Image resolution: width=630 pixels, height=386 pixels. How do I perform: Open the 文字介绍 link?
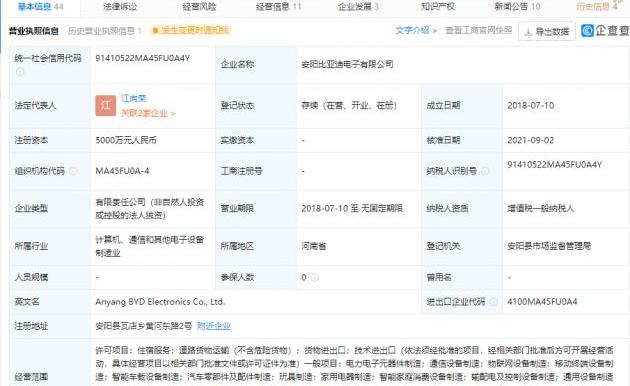point(415,30)
